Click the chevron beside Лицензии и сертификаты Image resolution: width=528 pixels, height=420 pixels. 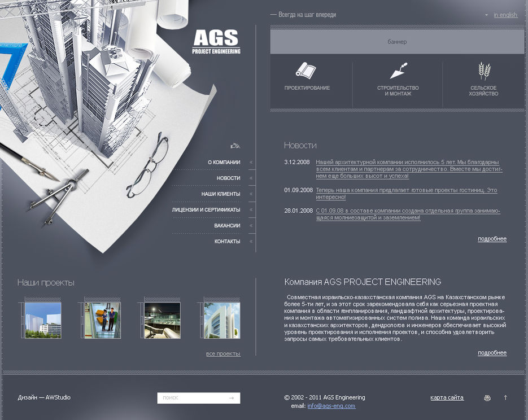251,209
